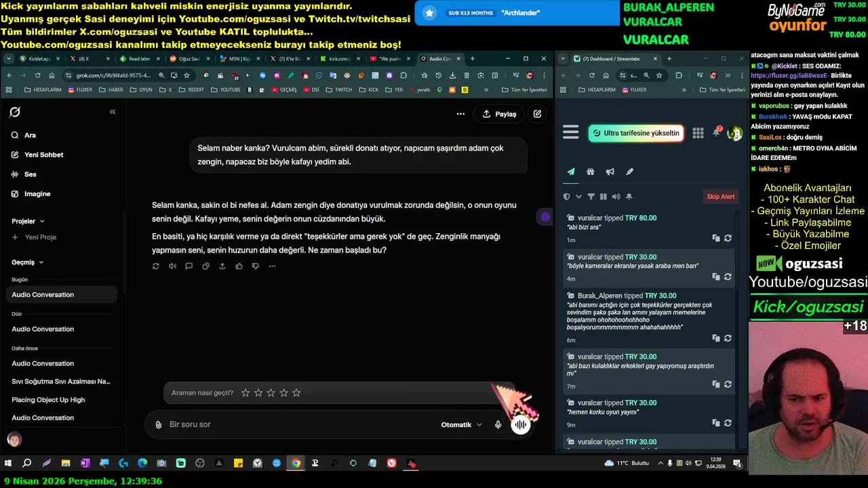Switch to the kick.com browser tab
This screenshot has width=868, height=488.
coord(340,59)
